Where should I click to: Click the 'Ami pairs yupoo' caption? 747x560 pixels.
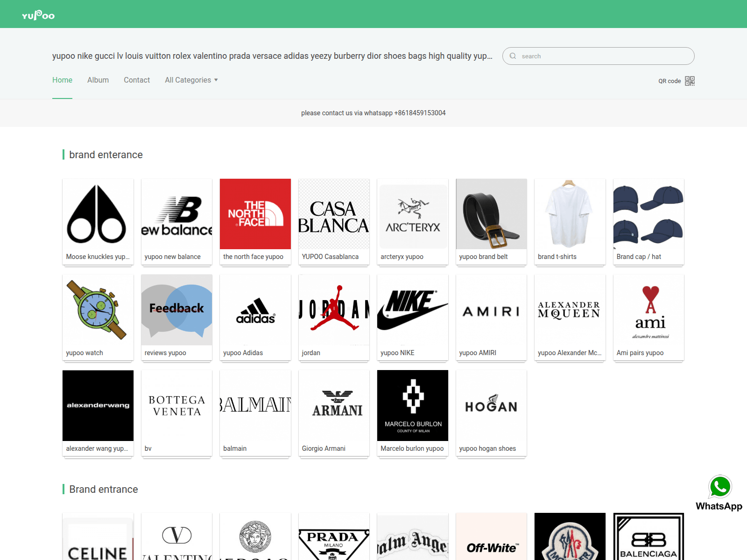[640, 353]
